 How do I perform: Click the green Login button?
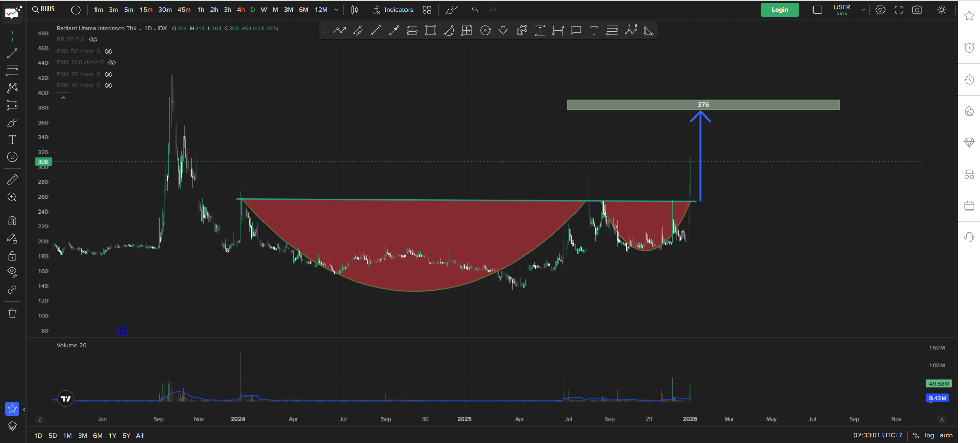779,10
